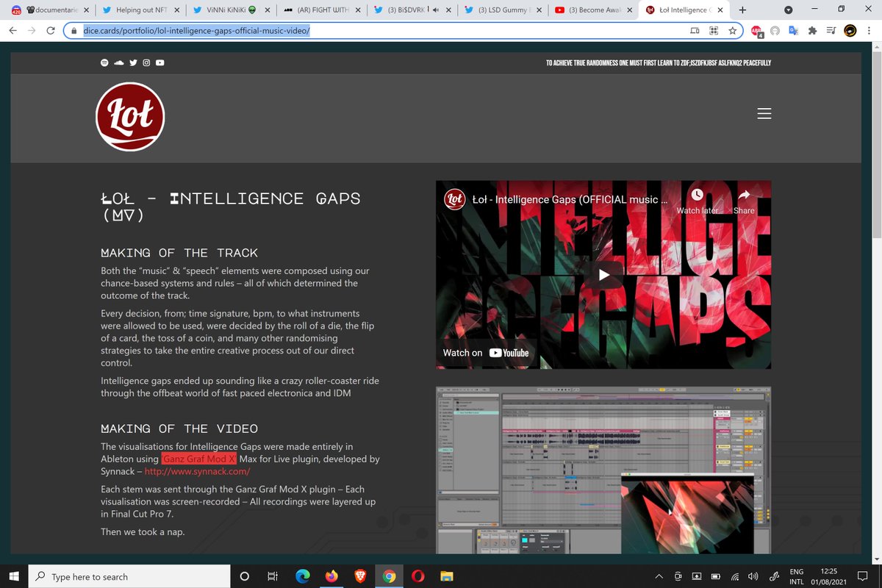This screenshot has height=588, width=882.
Task: Open volume control in system tray
Action: pos(753,576)
